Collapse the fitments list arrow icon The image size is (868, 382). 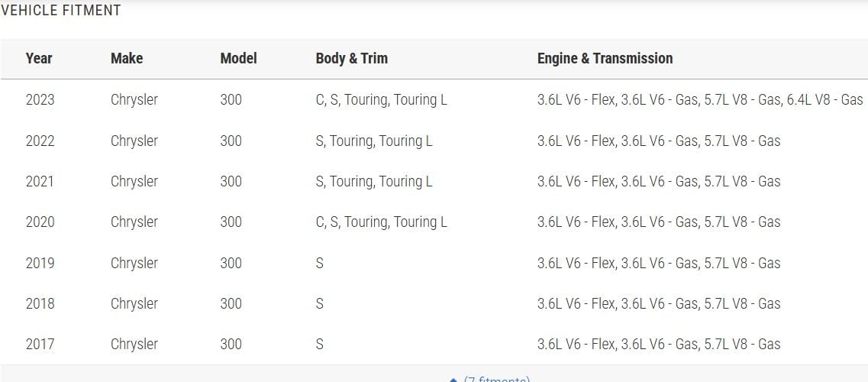coord(453,380)
